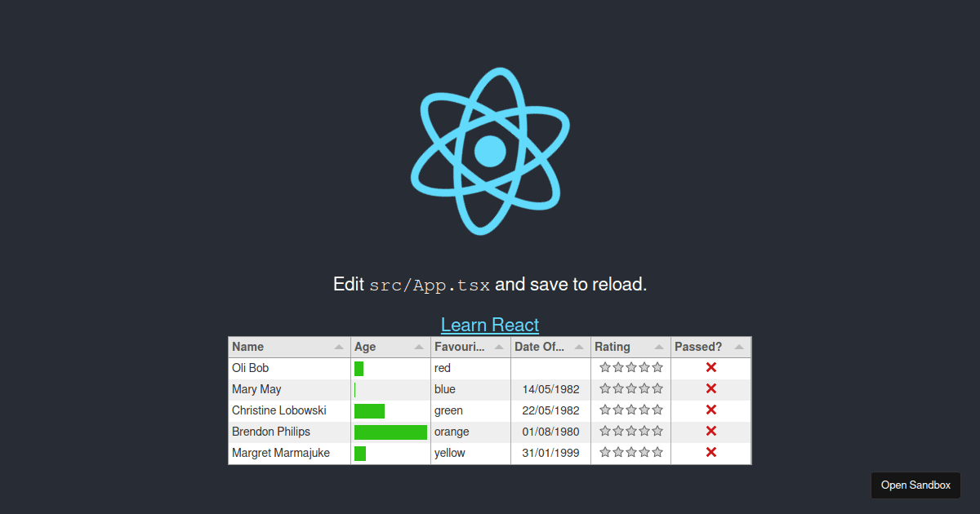Set Oli Bob rating to one star
980x514 pixels.
[x=605, y=368]
